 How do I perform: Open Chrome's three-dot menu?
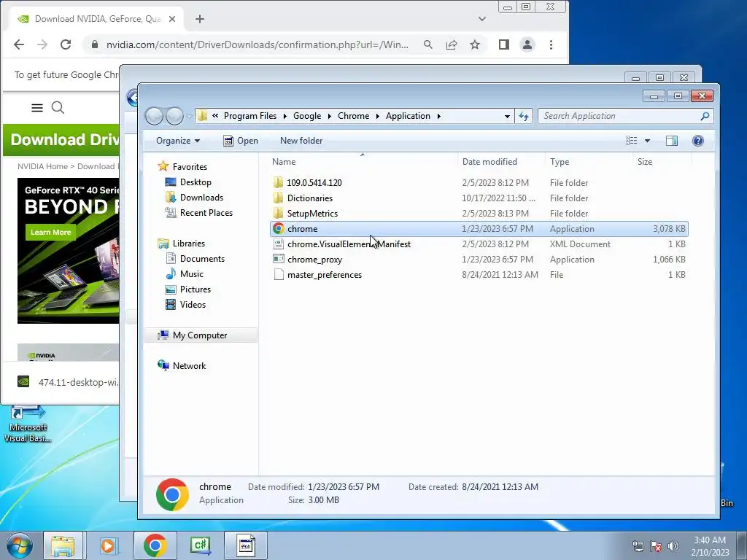click(x=551, y=44)
